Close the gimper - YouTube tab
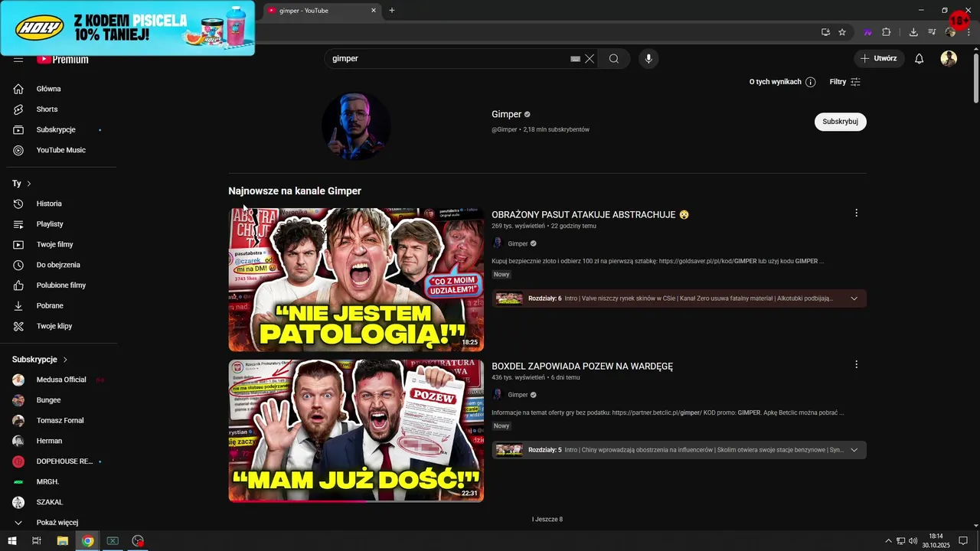Viewport: 980px width, 551px height. point(374,11)
